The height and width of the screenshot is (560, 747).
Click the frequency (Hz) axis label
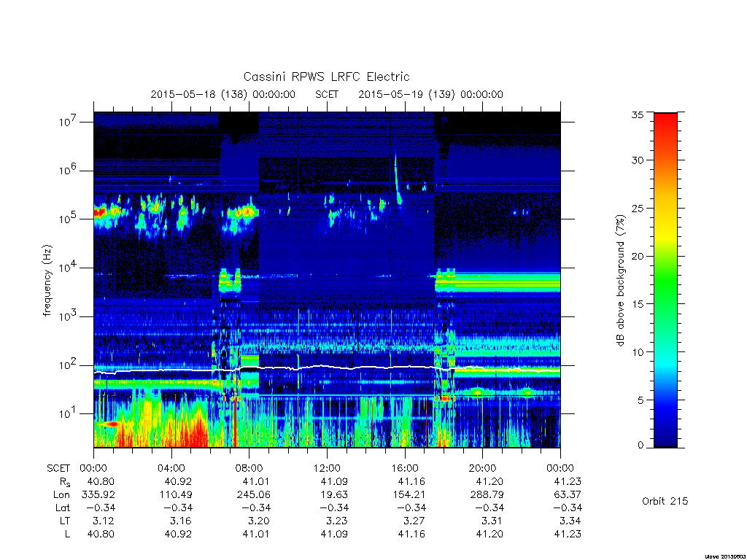tap(47, 281)
